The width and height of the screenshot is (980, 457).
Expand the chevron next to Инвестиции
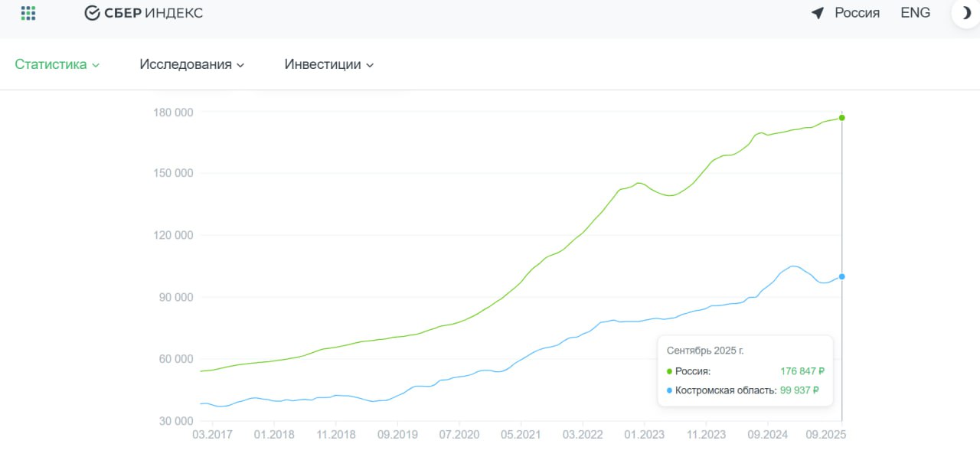(x=370, y=65)
